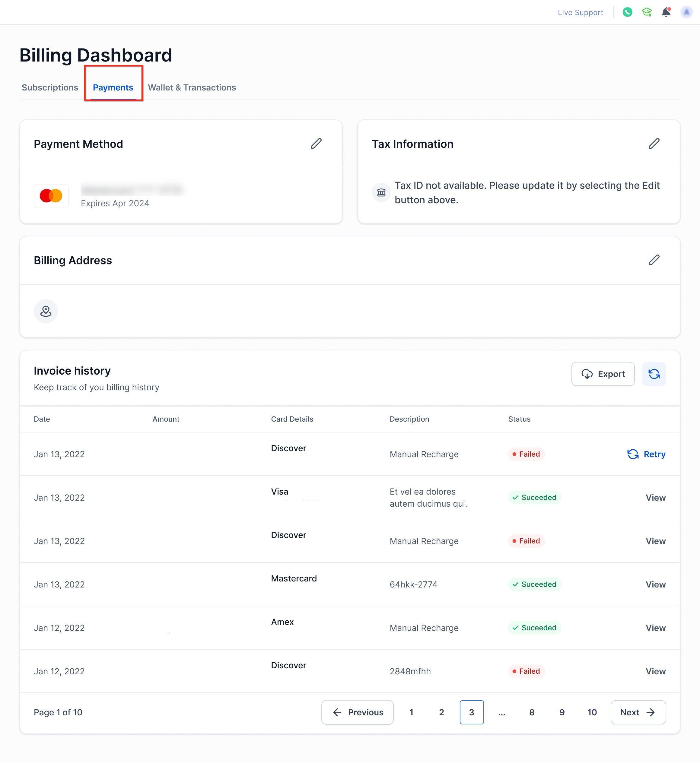Click the Tax Information edit pencil
700x763 pixels.
[x=654, y=144]
